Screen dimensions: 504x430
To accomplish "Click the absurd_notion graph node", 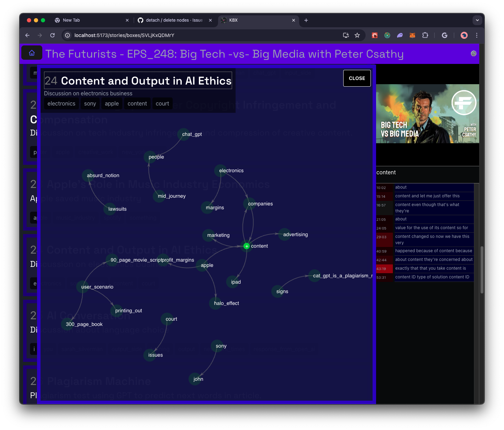I will (88, 175).
